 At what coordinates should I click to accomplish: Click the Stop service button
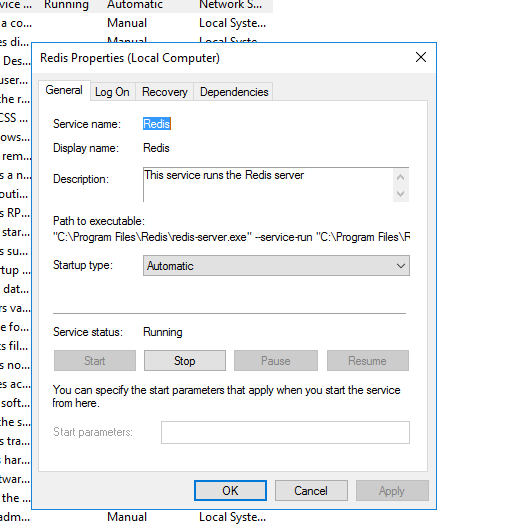[x=185, y=361]
